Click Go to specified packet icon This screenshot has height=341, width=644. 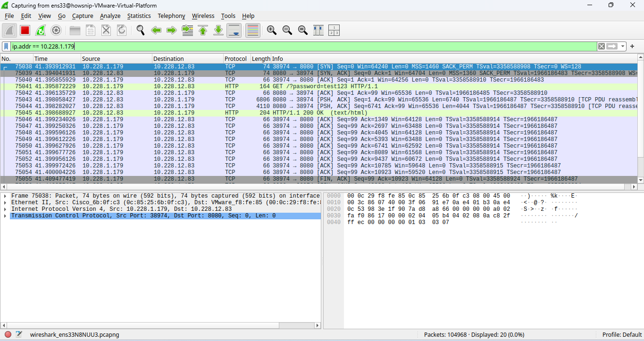pyautogui.click(x=187, y=30)
